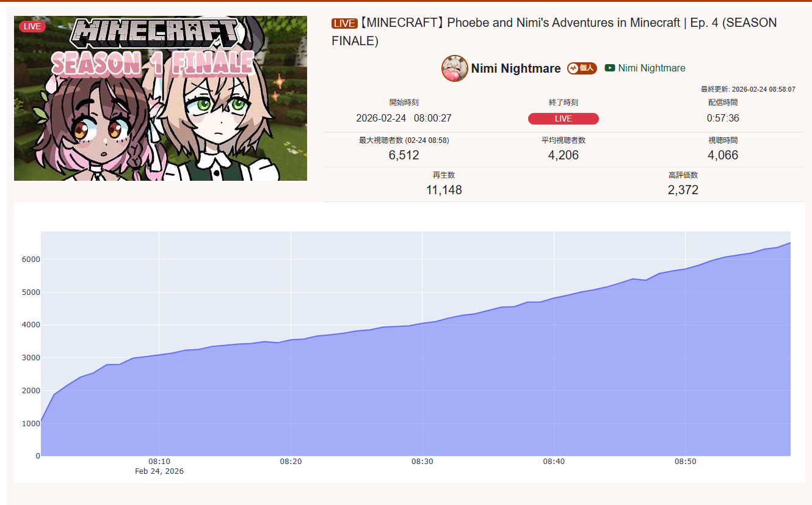Click the average viewers value 4,206
Image resolution: width=812 pixels, height=505 pixels.
[x=564, y=155]
